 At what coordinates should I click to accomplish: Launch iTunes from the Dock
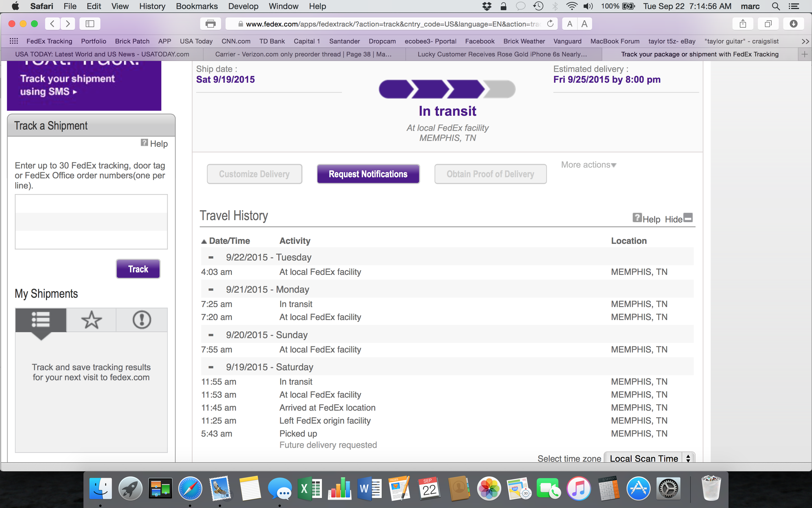pos(579,488)
